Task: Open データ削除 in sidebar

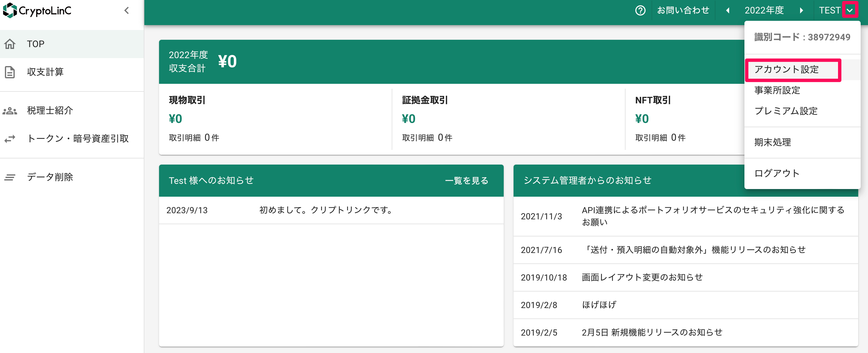Action: click(72, 177)
